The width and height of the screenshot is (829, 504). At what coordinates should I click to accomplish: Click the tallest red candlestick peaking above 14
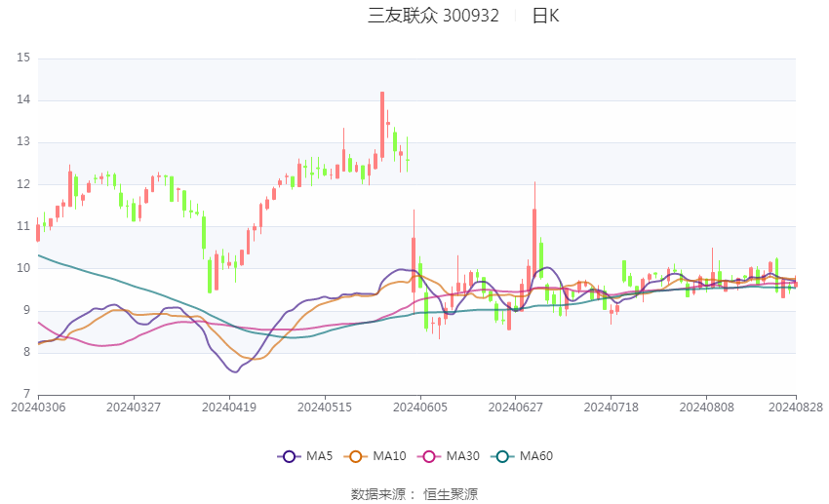tap(382, 125)
